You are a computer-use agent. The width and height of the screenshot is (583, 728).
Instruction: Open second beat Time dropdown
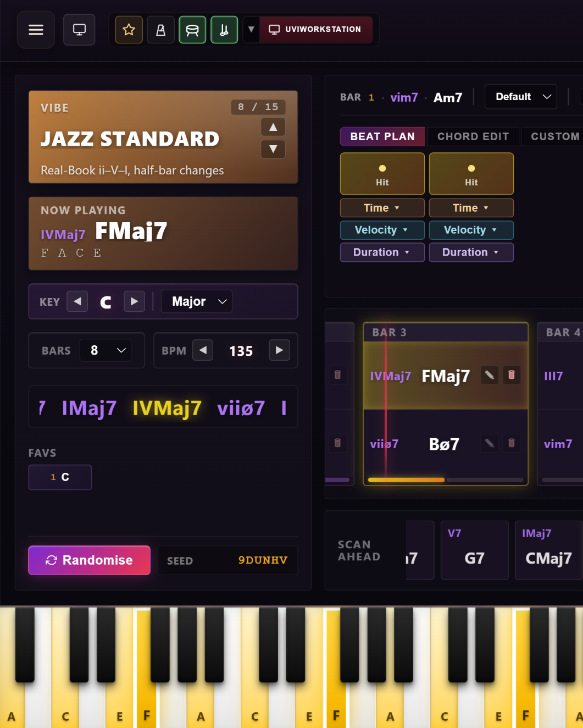point(471,208)
